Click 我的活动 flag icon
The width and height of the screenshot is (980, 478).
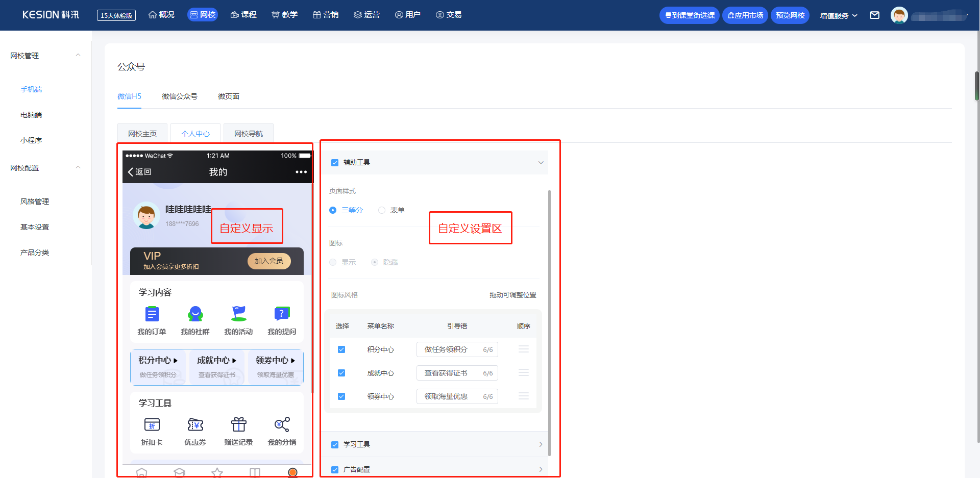pyautogui.click(x=238, y=314)
